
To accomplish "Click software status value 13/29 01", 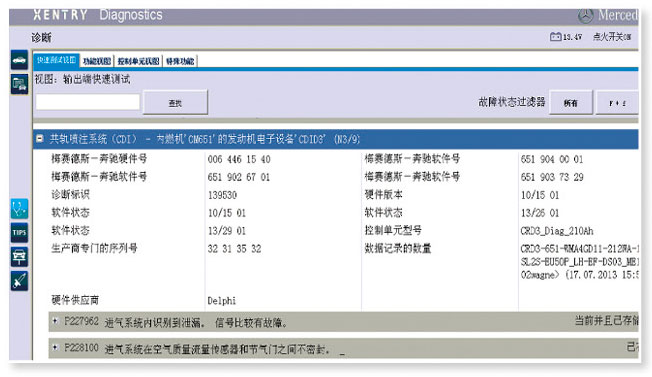I will tap(227, 231).
